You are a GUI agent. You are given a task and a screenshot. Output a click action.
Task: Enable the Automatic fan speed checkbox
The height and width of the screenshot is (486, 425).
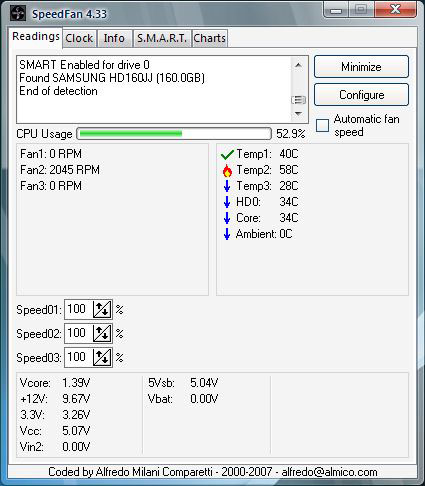tap(322, 126)
